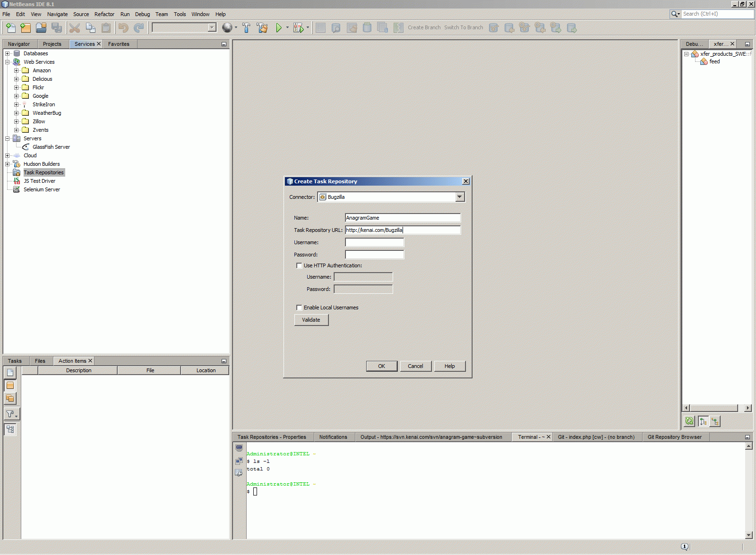Open the Refactor menu
This screenshot has width=756, height=555.
104,14
